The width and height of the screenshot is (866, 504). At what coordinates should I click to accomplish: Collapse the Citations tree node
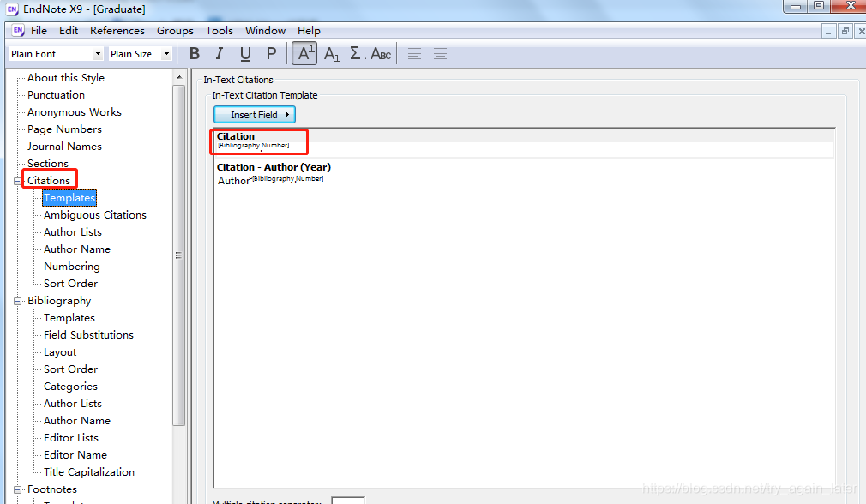(x=18, y=181)
